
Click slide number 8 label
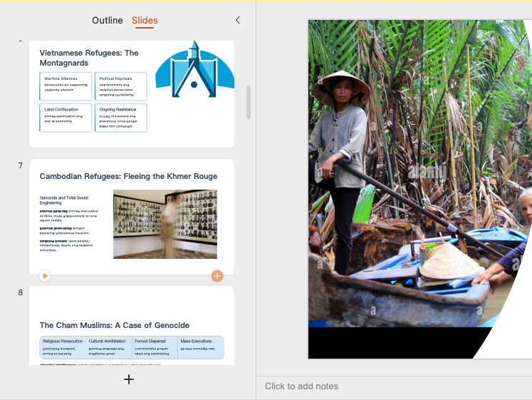(21, 292)
